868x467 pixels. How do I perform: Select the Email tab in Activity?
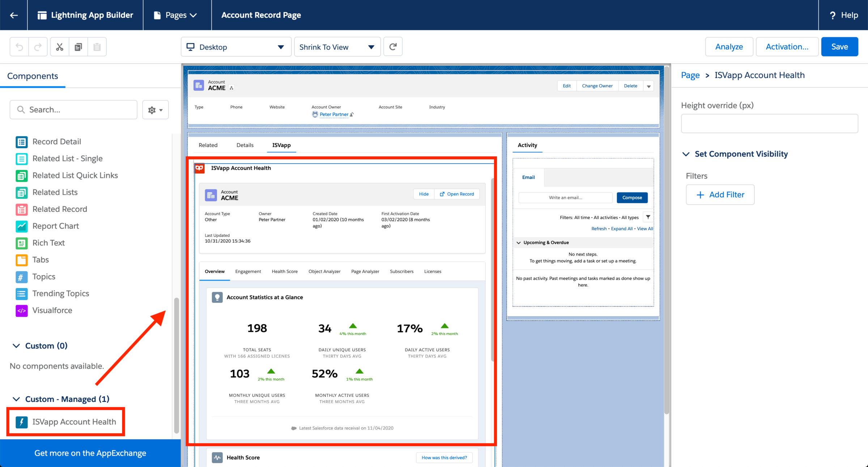pos(528,177)
